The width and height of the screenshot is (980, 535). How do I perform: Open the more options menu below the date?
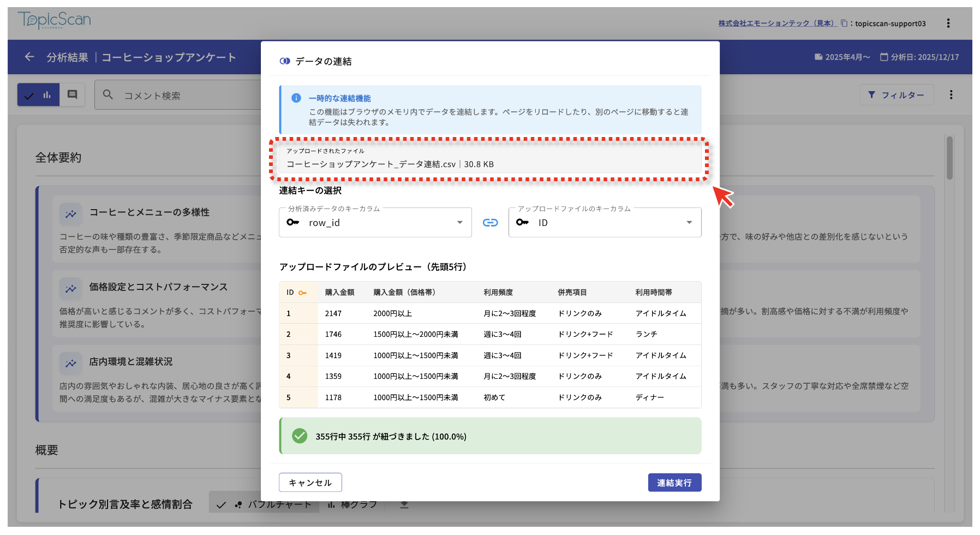pyautogui.click(x=951, y=94)
